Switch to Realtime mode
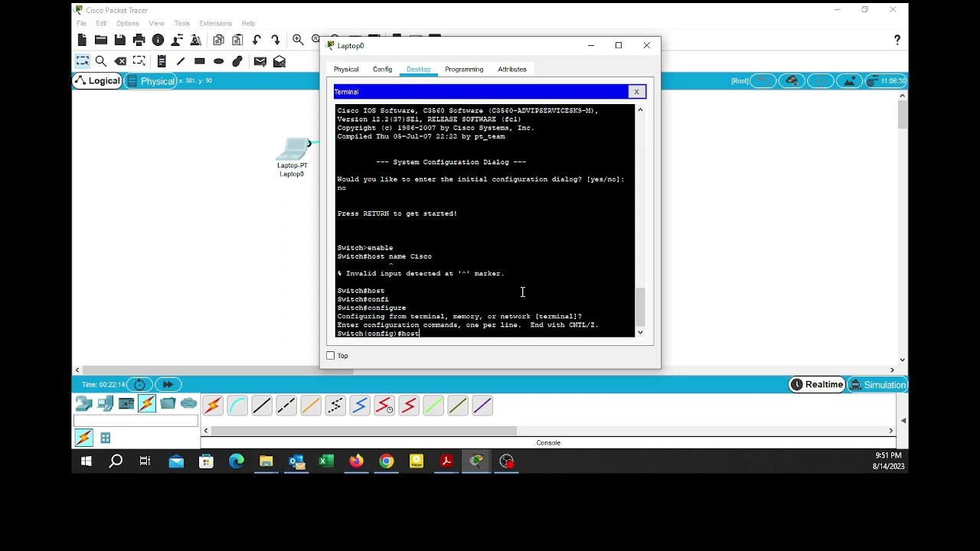 pos(817,385)
